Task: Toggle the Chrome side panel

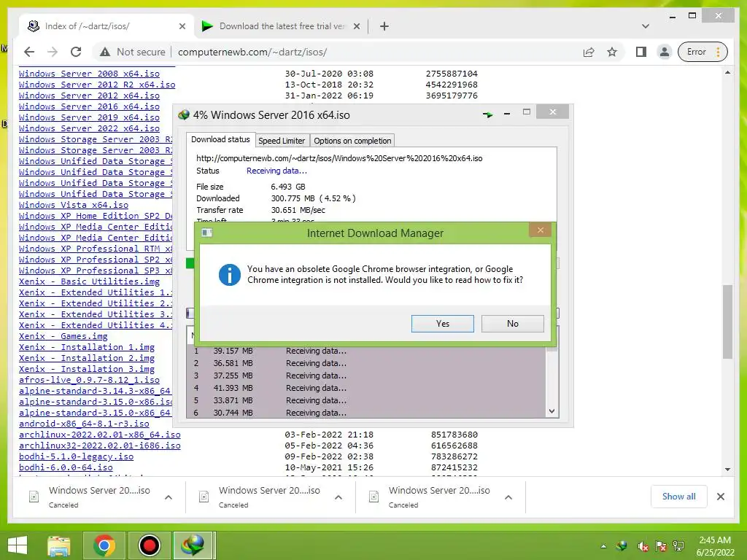Action: pos(640,52)
